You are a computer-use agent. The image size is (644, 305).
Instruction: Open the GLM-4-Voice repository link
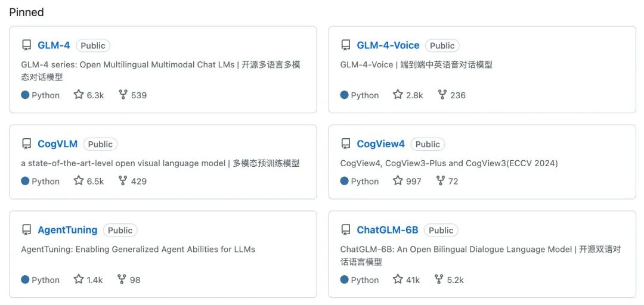click(388, 45)
